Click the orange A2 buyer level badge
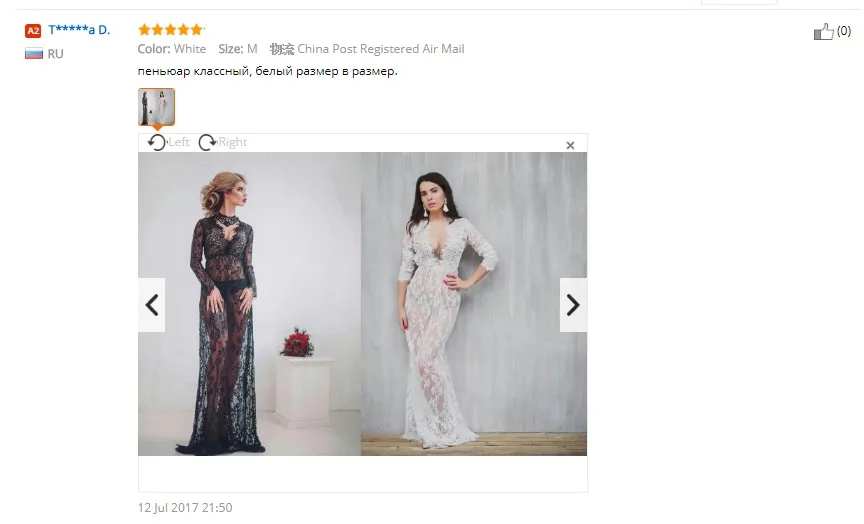This screenshot has height=524, width=864. 33,30
